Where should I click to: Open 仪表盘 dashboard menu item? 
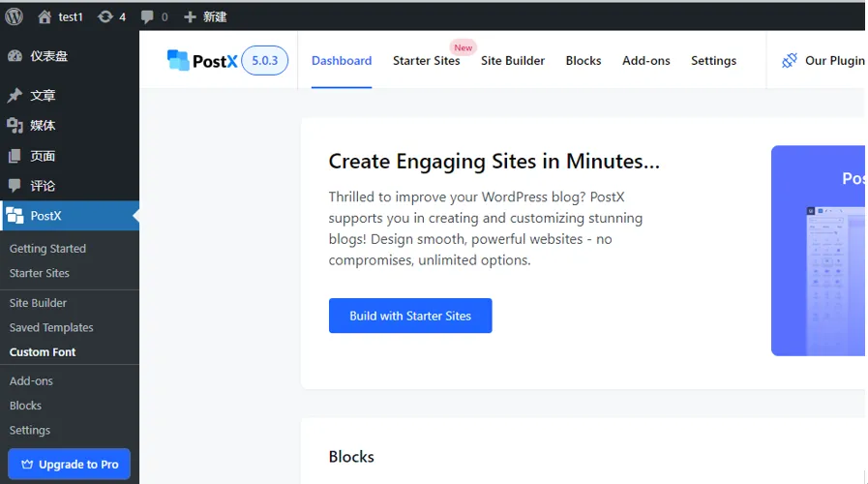pos(48,56)
